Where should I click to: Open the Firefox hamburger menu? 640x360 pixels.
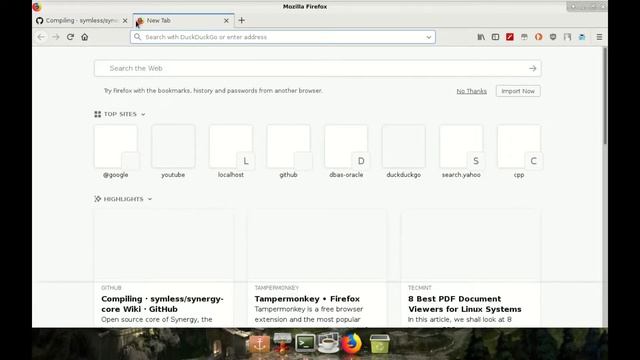coord(599,37)
